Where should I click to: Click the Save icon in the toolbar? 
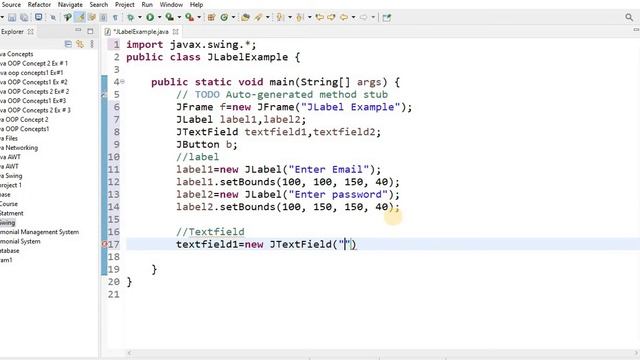(12, 18)
